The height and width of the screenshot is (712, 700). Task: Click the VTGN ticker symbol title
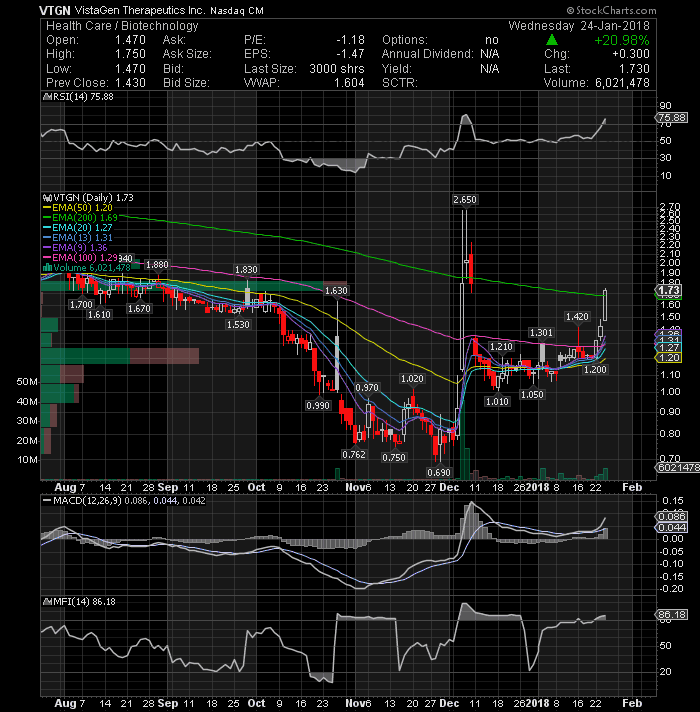click(54, 10)
